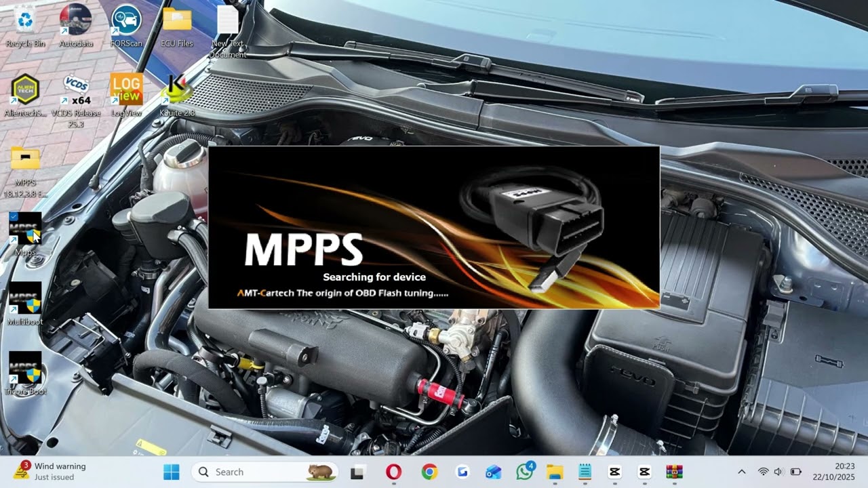The width and height of the screenshot is (868, 488).
Task: Launch Opera browser from the taskbar
Action: pos(393,472)
